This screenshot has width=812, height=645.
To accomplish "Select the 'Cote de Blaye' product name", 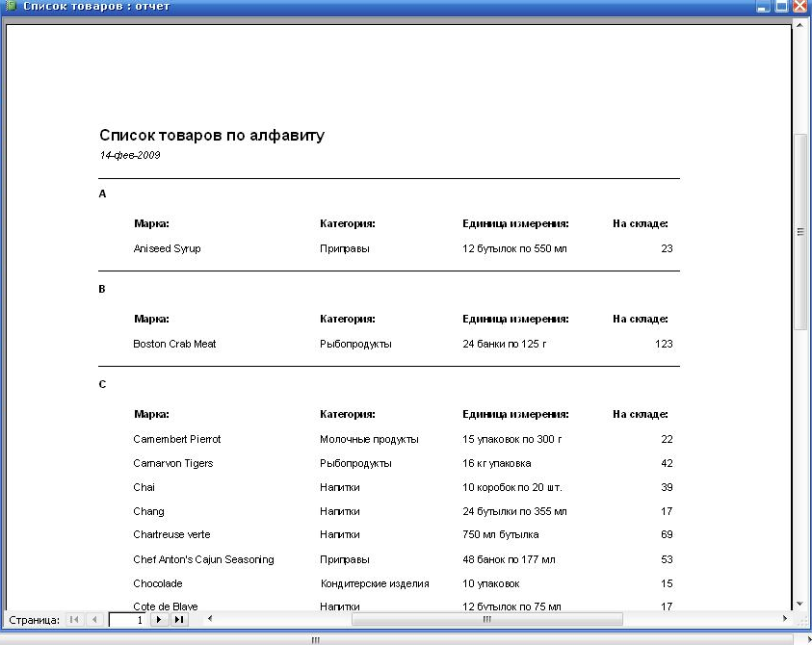I will click(x=166, y=606).
